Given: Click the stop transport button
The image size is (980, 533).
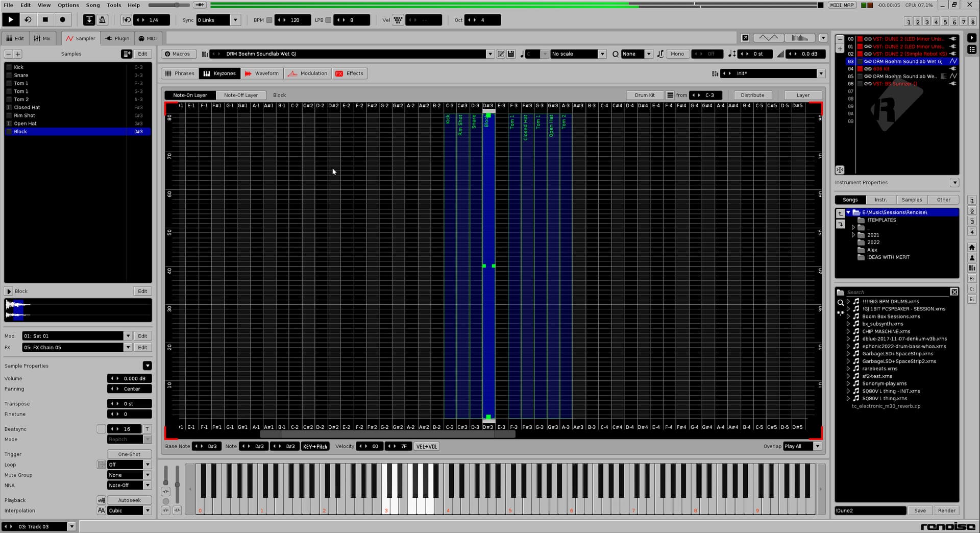Looking at the screenshot, I should (45, 20).
